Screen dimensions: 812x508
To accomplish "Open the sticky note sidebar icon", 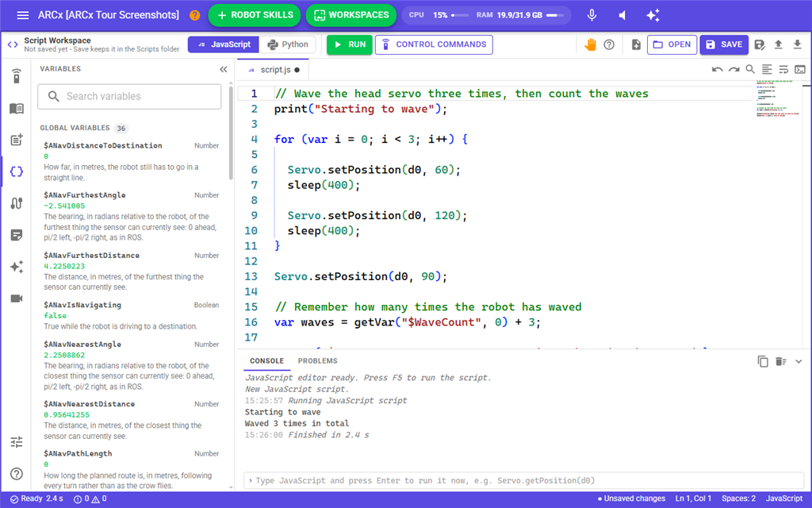I will click(x=17, y=235).
